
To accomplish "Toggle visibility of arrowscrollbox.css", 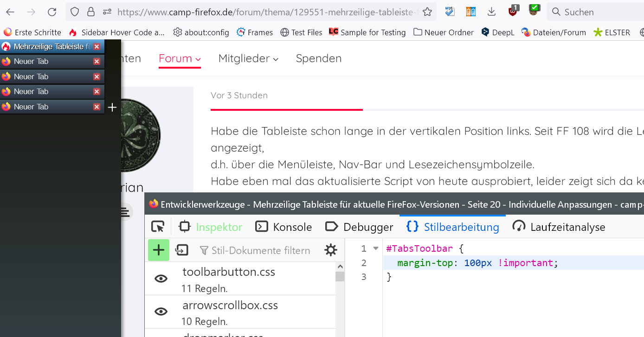I will (x=161, y=312).
